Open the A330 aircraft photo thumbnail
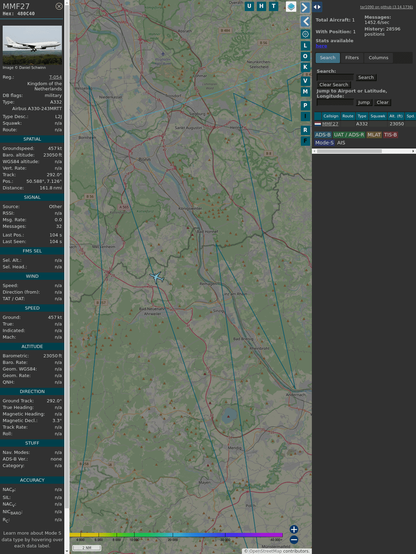This screenshot has width=416, height=554. click(32, 45)
